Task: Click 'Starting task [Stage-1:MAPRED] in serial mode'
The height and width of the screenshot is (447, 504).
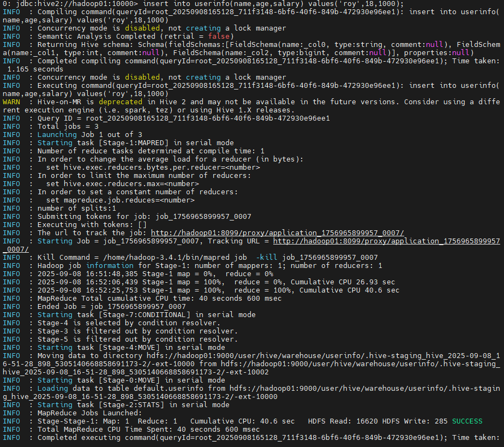Action: [x=136, y=143]
